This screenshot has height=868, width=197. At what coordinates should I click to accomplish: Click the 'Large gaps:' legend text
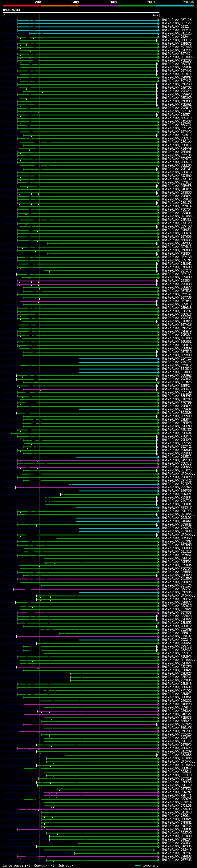coord(13,865)
